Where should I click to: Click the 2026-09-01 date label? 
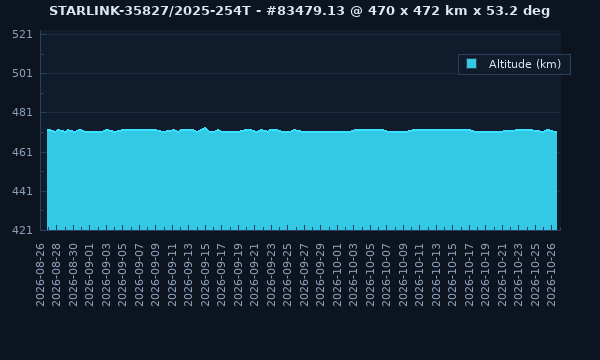click(x=89, y=274)
